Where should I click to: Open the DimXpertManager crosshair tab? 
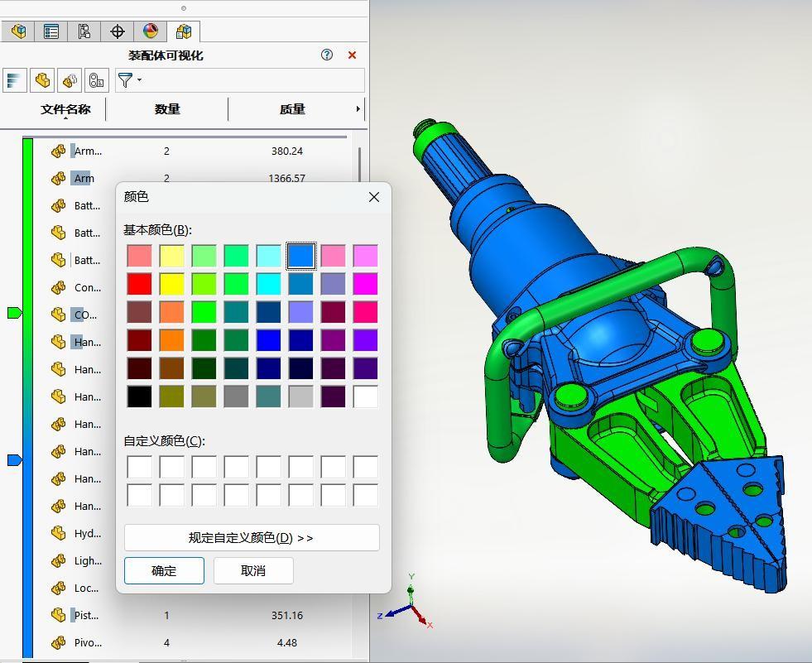click(x=118, y=31)
